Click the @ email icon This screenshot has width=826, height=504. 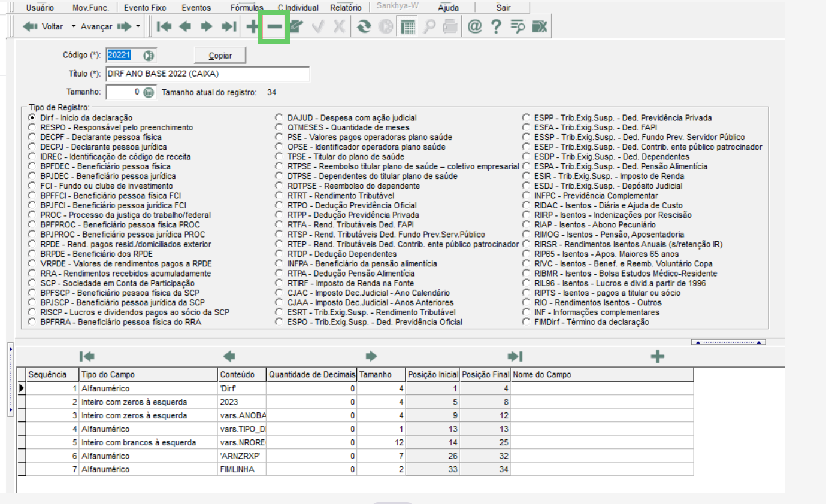point(474,26)
